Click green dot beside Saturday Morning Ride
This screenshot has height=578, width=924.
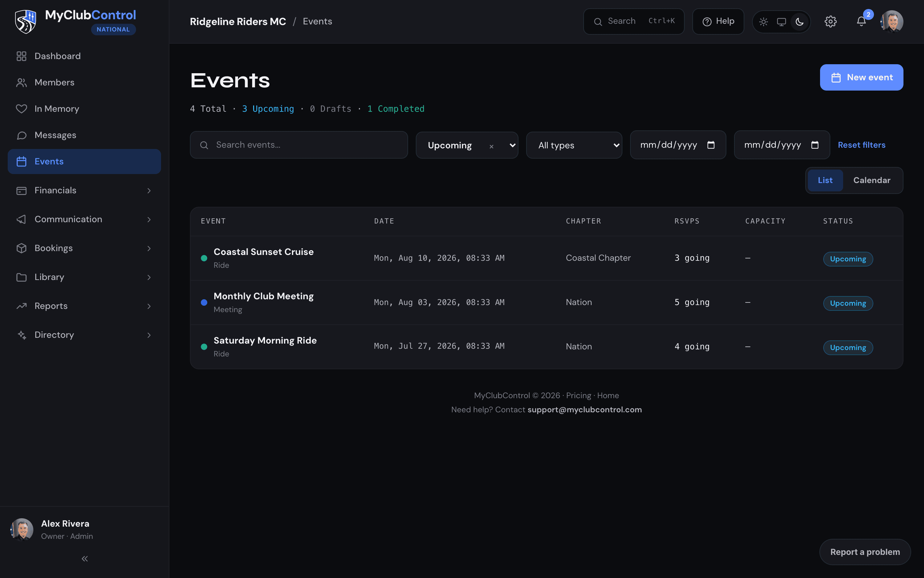[x=204, y=347]
